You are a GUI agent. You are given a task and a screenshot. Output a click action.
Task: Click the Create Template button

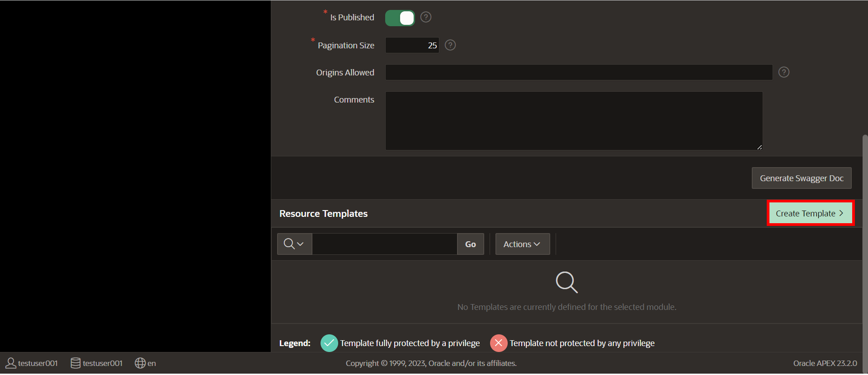810,213
